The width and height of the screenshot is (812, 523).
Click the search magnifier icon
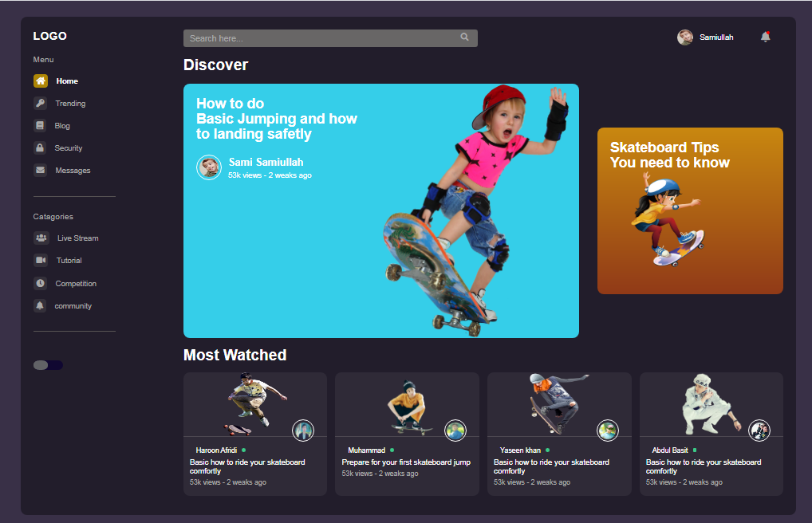coord(465,37)
